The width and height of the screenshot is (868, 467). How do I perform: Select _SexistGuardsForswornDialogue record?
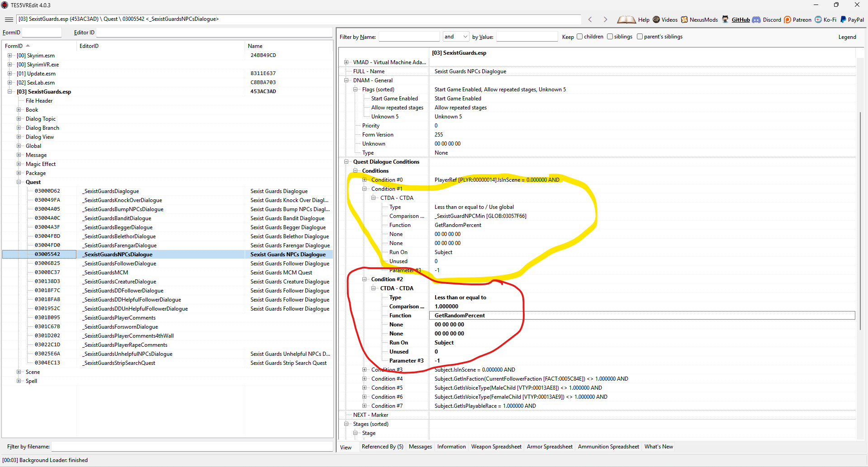(x=167, y=327)
